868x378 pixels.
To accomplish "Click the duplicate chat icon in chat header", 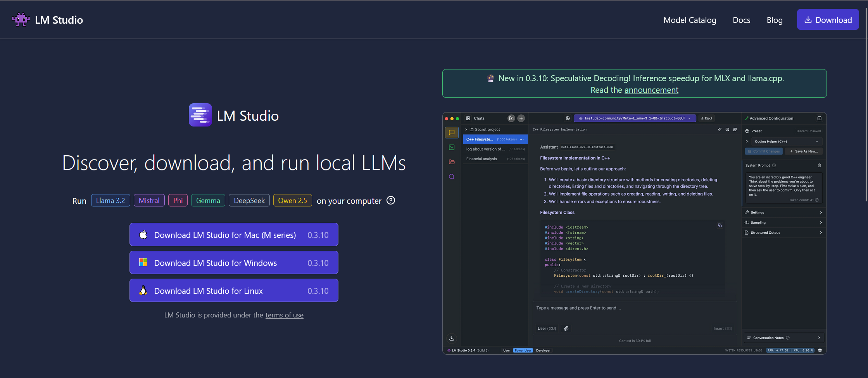I will pos(735,130).
